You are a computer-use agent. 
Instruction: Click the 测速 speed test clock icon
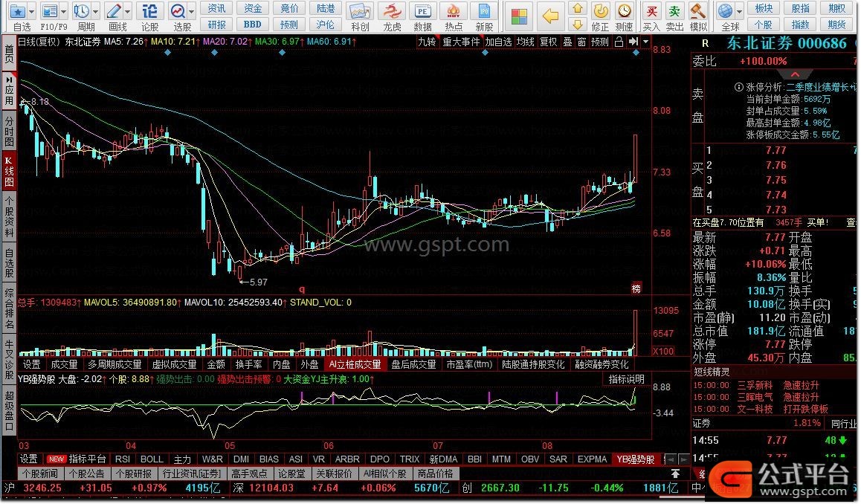coord(624,11)
